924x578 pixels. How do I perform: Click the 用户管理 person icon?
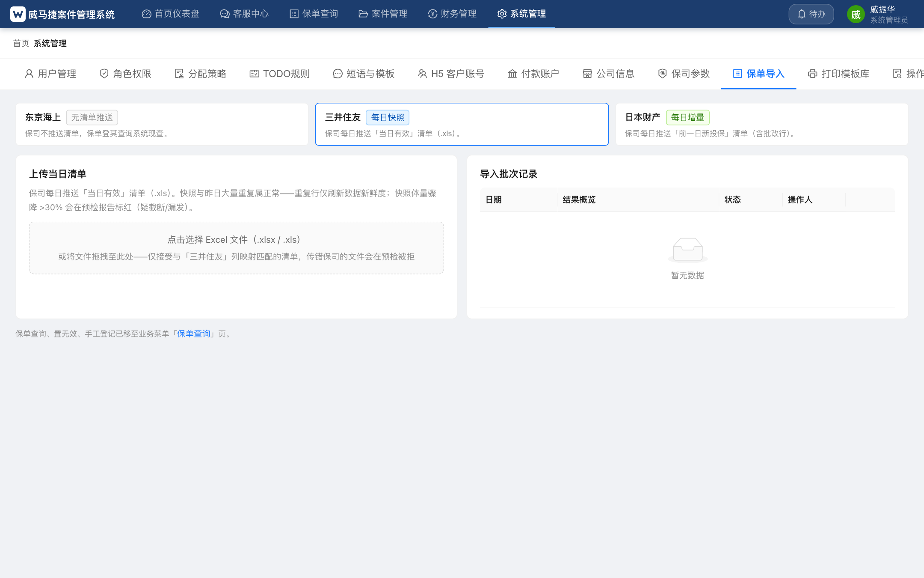click(29, 74)
